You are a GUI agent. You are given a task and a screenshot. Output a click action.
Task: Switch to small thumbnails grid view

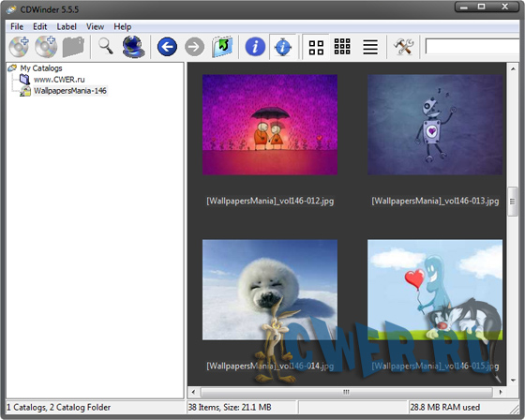point(342,46)
